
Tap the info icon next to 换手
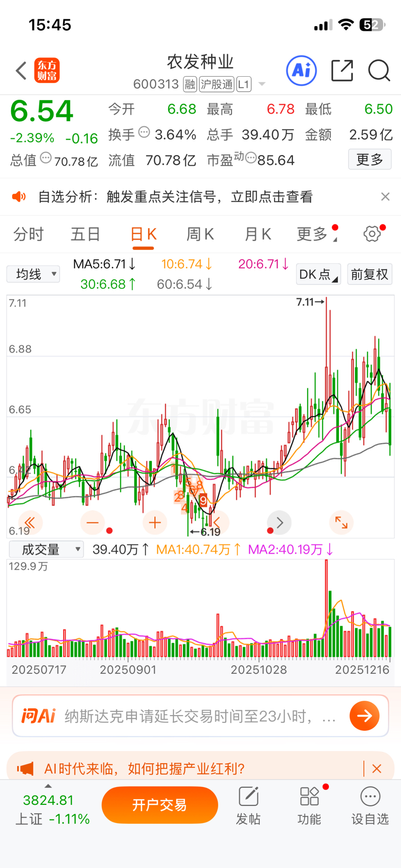(144, 133)
